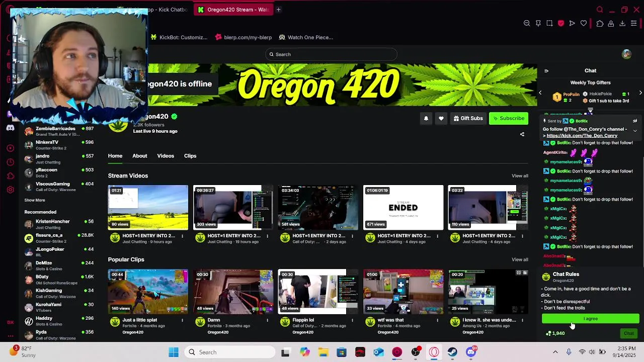Open options menu for the Damn clip
The width and height of the screenshot is (644, 362).
pyautogui.click(x=268, y=320)
